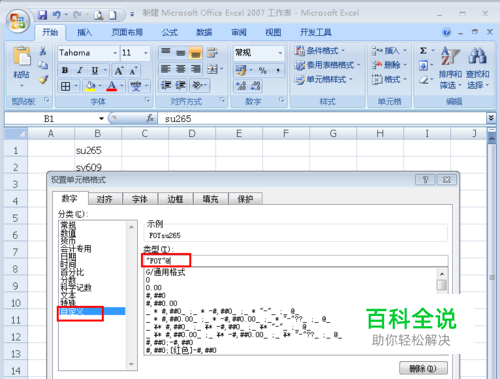Toggle underline formatting
The image size is (500, 379).
pos(95,70)
